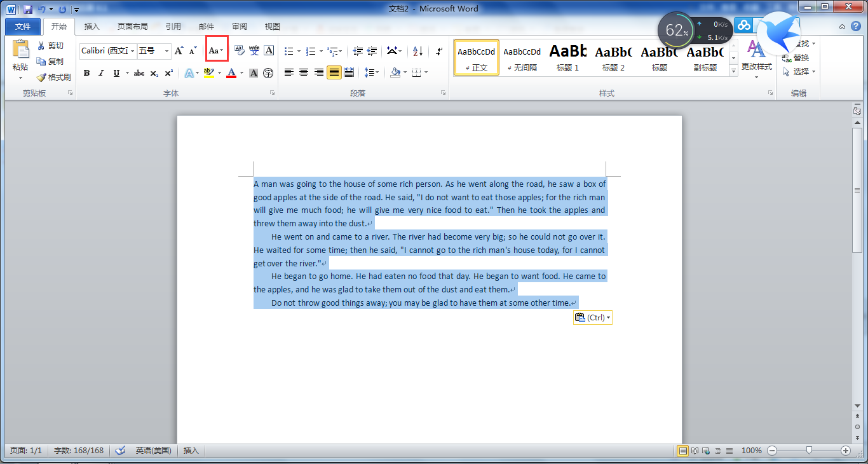
Task: Click the 字数: 168/168 word count
Action: pos(79,451)
